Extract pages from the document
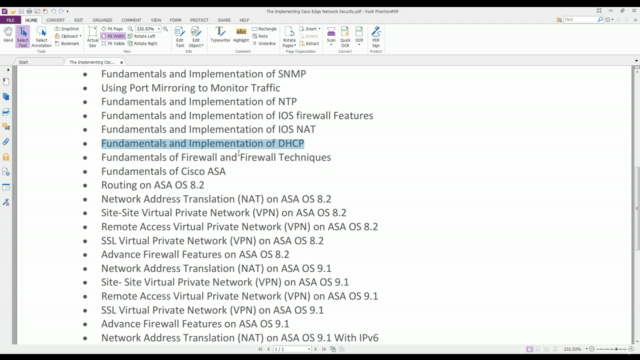 (x=309, y=43)
